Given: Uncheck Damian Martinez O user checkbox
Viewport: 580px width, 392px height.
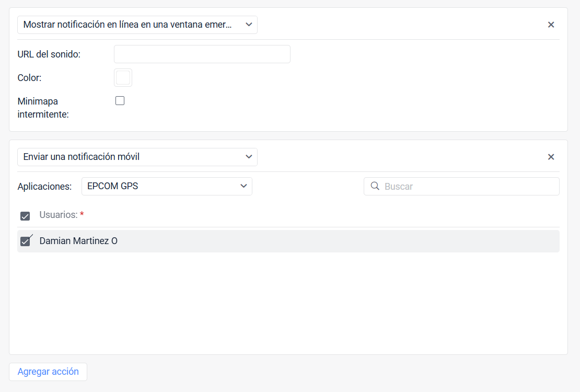Looking at the screenshot, I should [x=25, y=241].
